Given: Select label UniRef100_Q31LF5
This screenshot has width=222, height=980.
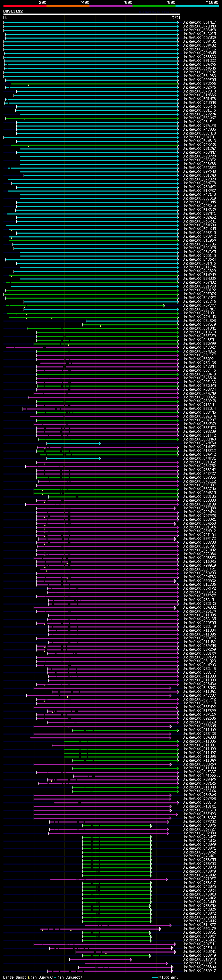Looking at the screenshot, I should coord(199,110).
